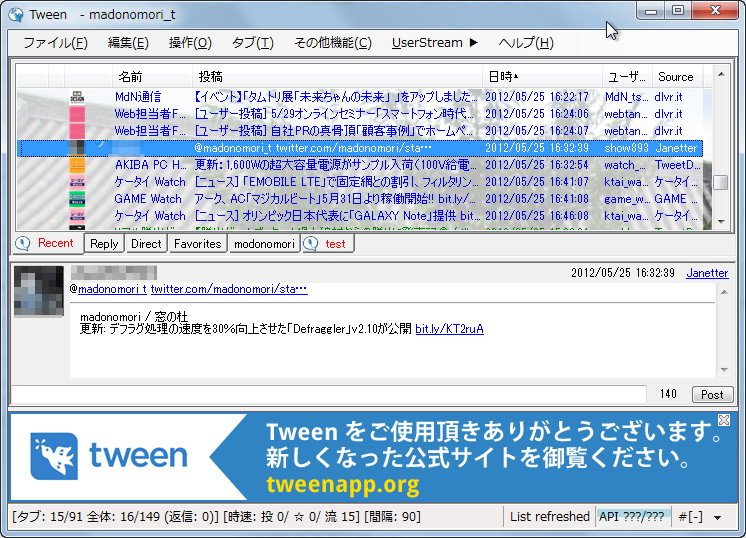The height and width of the screenshot is (538, 746).
Task: Click the 140 character counter
Action: 668,394
